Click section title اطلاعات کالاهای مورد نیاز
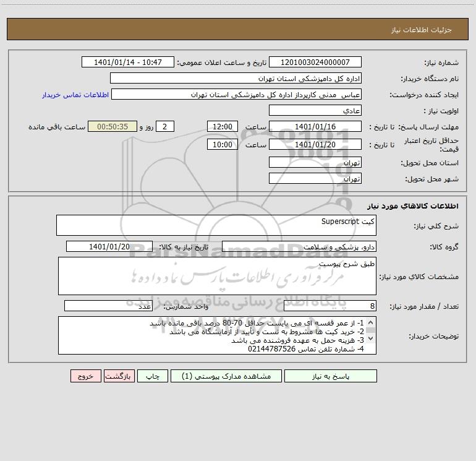The width and height of the screenshot is (476, 461). tap(413, 206)
